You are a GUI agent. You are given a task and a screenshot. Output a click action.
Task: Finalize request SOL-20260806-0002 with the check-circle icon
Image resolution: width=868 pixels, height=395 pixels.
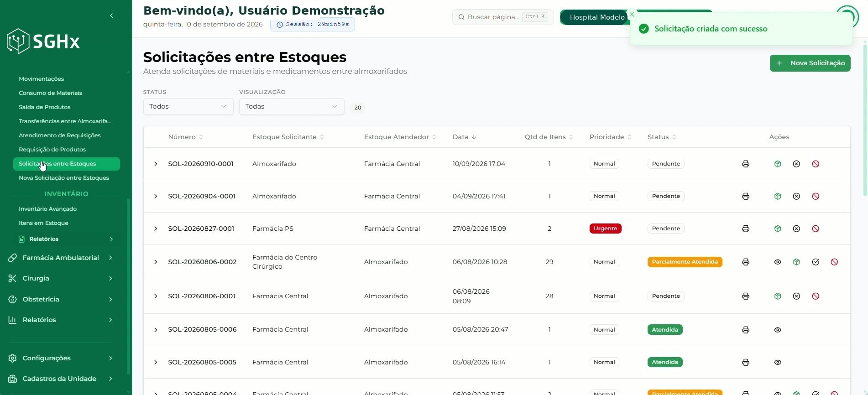click(x=816, y=262)
